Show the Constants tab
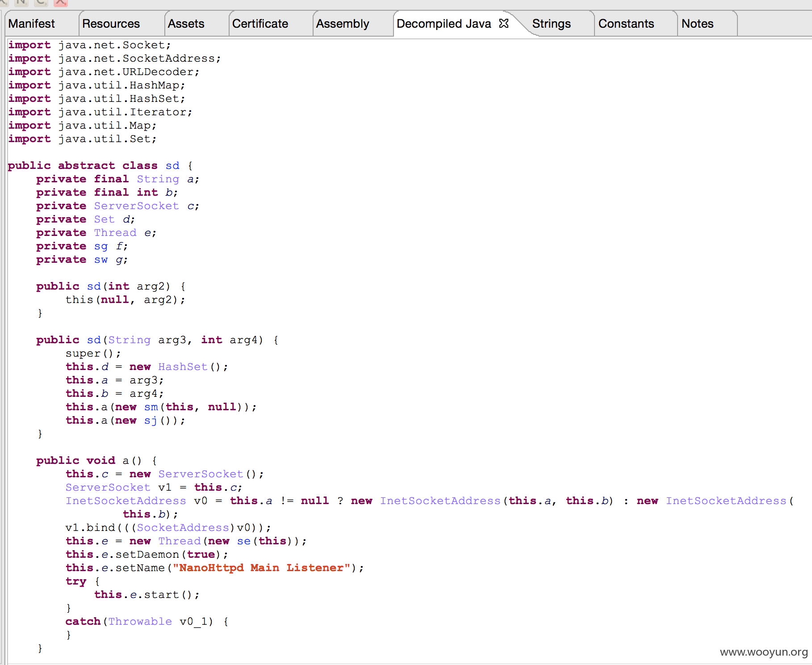Screen dimensions: 812x665 [x=626, y=24]
